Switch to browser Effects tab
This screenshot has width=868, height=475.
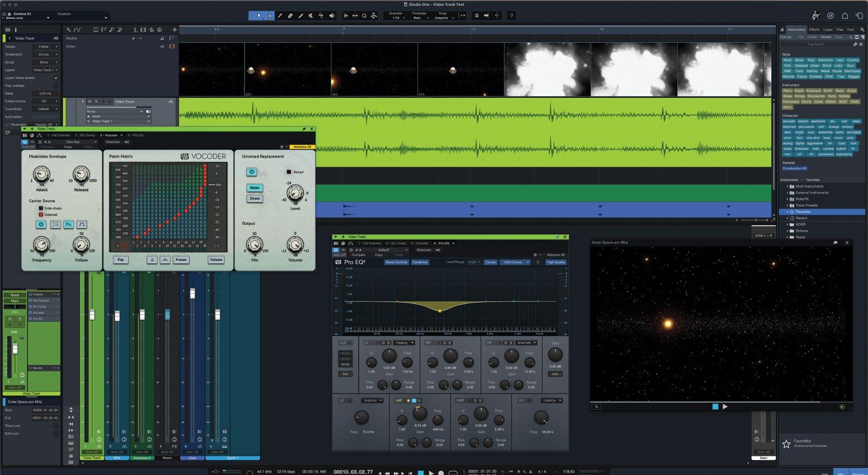point(814,30)
